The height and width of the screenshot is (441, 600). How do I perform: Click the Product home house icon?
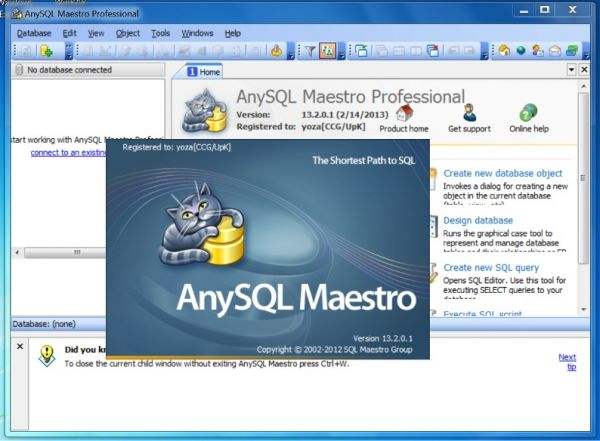[x=404, y=113]
